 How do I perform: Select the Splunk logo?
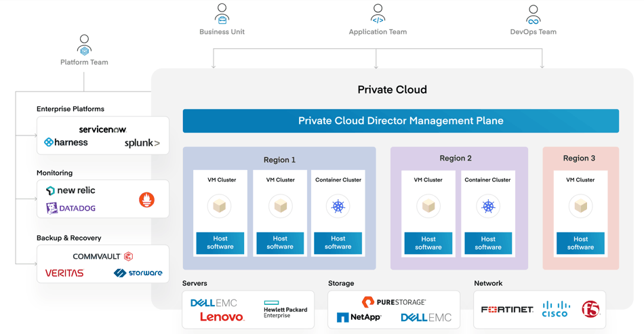tap(142, 143)
